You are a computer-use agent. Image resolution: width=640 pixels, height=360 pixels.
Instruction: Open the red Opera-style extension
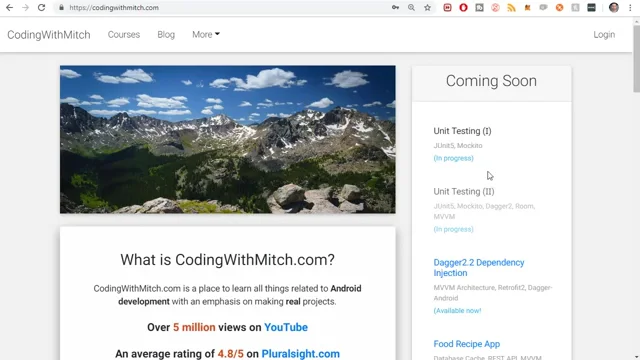(463, 7)
